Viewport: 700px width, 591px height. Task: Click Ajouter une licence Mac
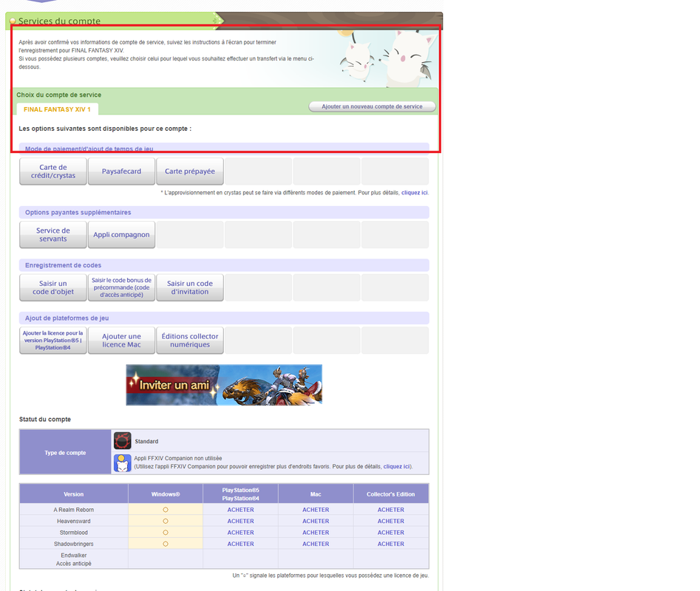[x=121, y=341]
